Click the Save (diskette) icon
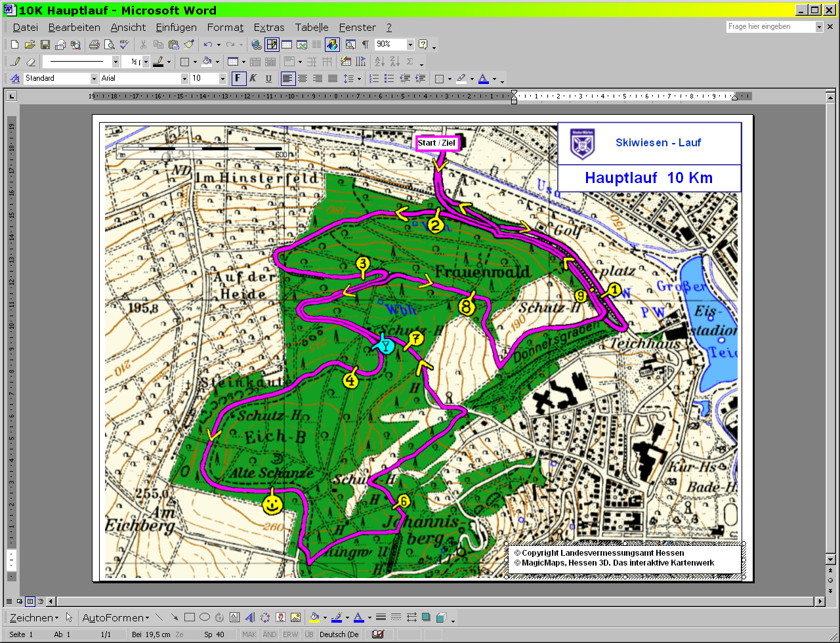 coord(45,45)
